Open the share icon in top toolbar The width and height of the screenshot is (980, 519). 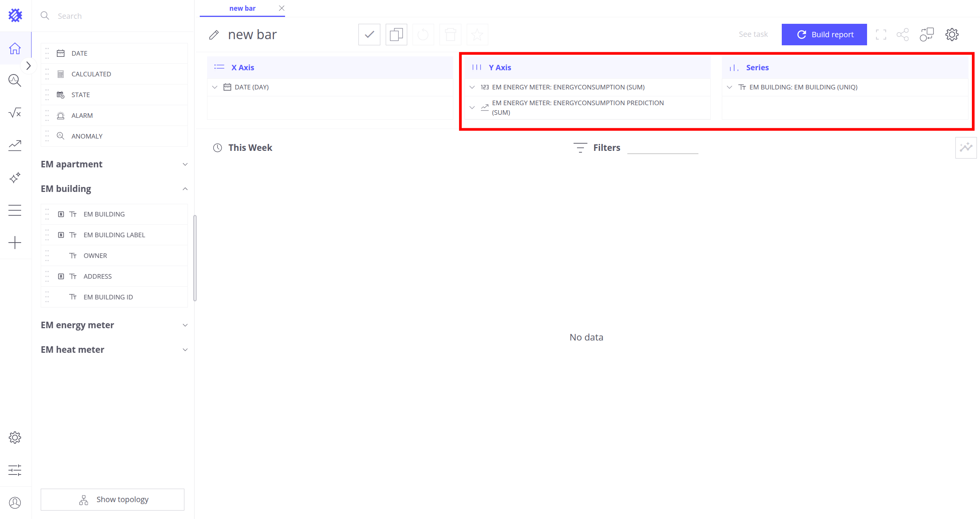902,35
